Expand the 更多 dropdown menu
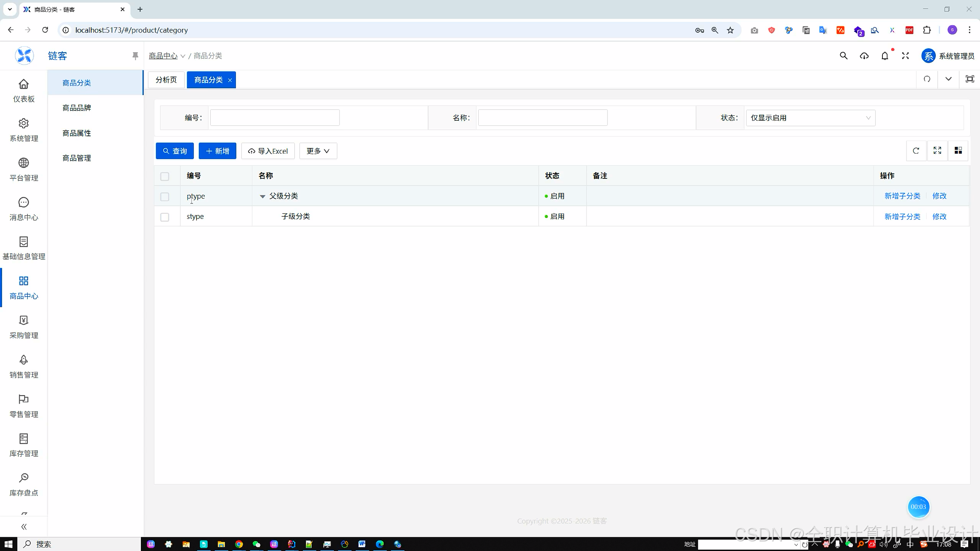 318,151
